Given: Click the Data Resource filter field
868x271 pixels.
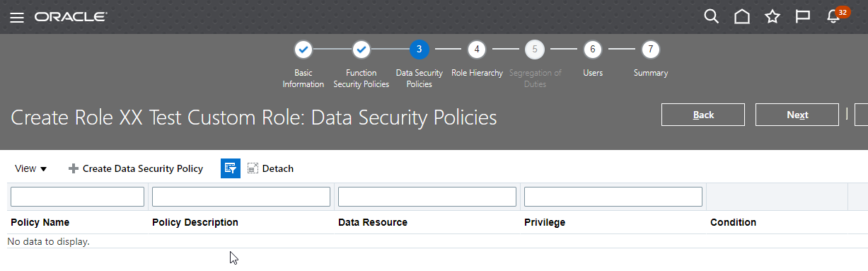Looking at the screenshot, I should [427, 197].
